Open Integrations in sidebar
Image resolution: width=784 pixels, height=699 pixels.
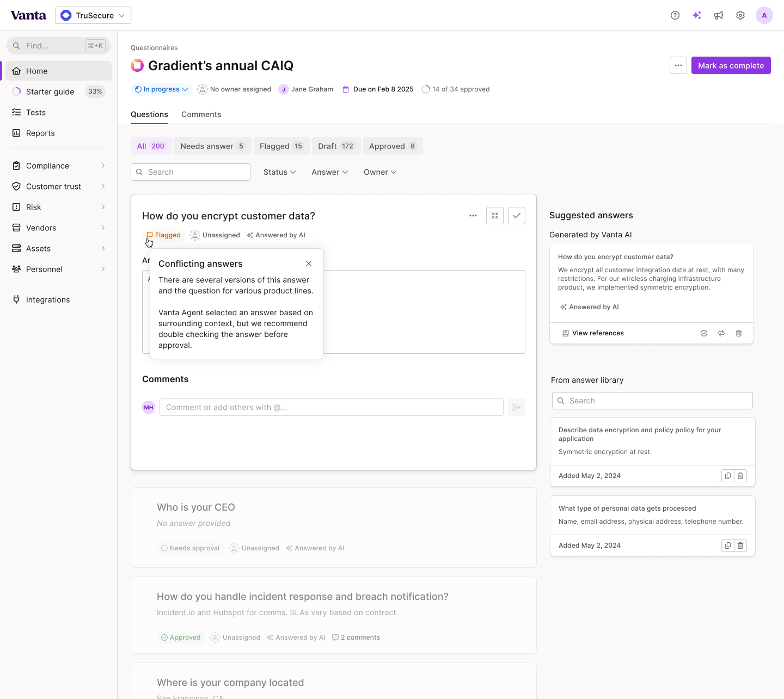click(x=59, y=299)
